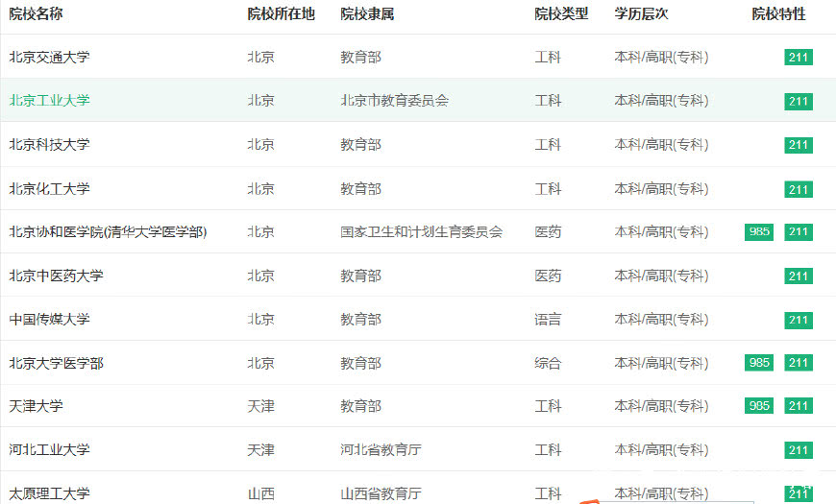The height and width of the screenshot is (504, 836).
Task: Open the 太原理工大学 entry
Action: pyautogui.click(x=50, y=493)
